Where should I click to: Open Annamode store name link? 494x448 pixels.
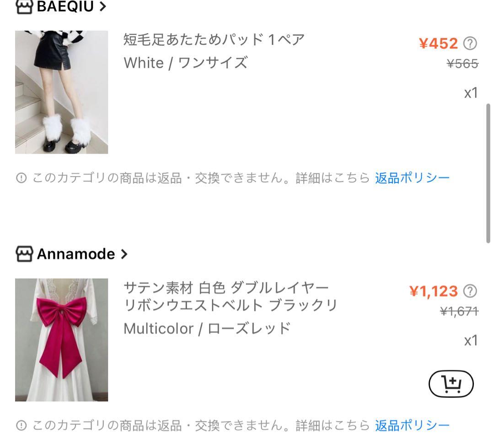(76, 254)
